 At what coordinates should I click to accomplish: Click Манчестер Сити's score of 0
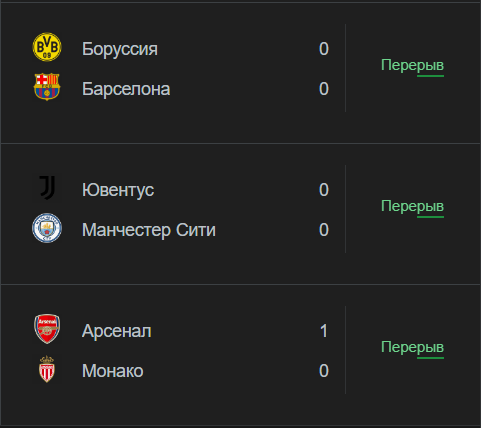click(x=324, y=230)
